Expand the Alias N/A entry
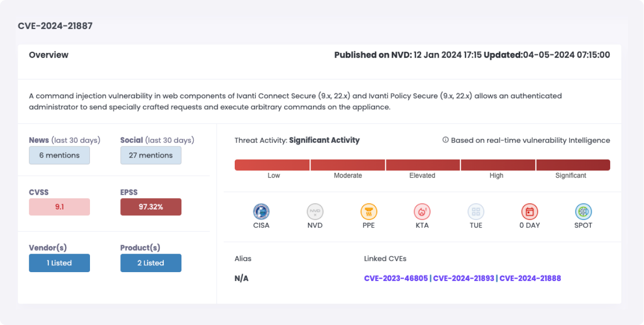This screenshot has width=644, height=325. (x=243, y=278)
